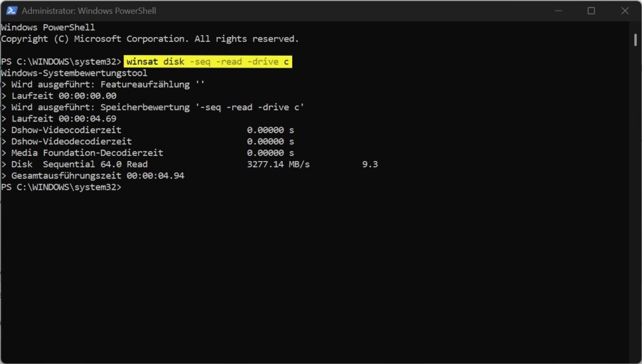Click the '3277.14 MB/s' value
The width and height of the screenshot is (642, 364).
[278, 164]
